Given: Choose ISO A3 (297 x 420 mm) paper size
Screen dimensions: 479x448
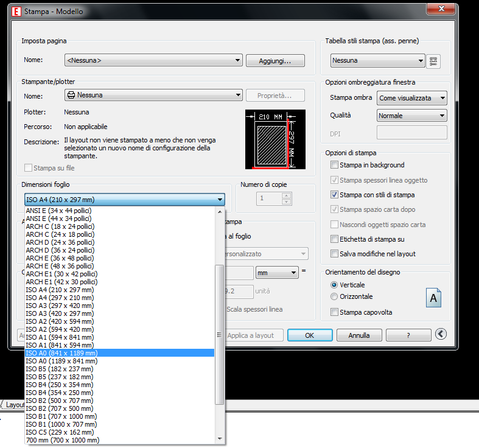Looking at the screenshot, I should tap(60, 306).
